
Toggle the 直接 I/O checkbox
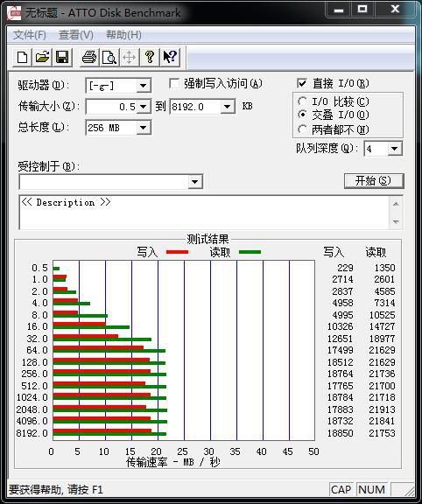point(302,84)
